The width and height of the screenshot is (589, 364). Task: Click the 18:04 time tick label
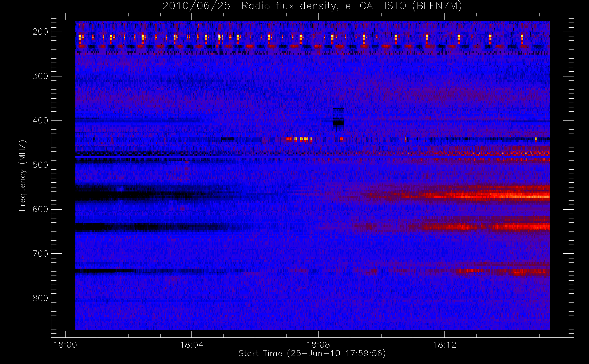pyautogui.click(x=192, y=345)
